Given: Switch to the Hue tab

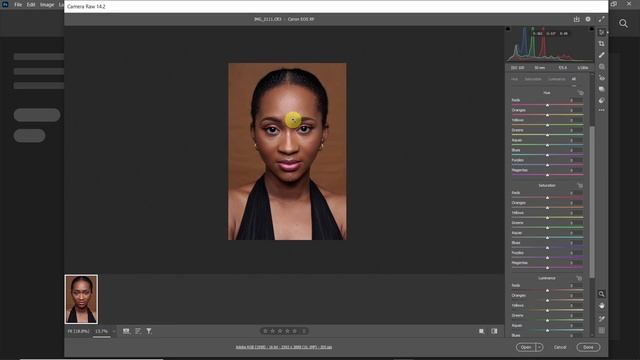Looking at the screenshot, I should click(x=515, y=79).
